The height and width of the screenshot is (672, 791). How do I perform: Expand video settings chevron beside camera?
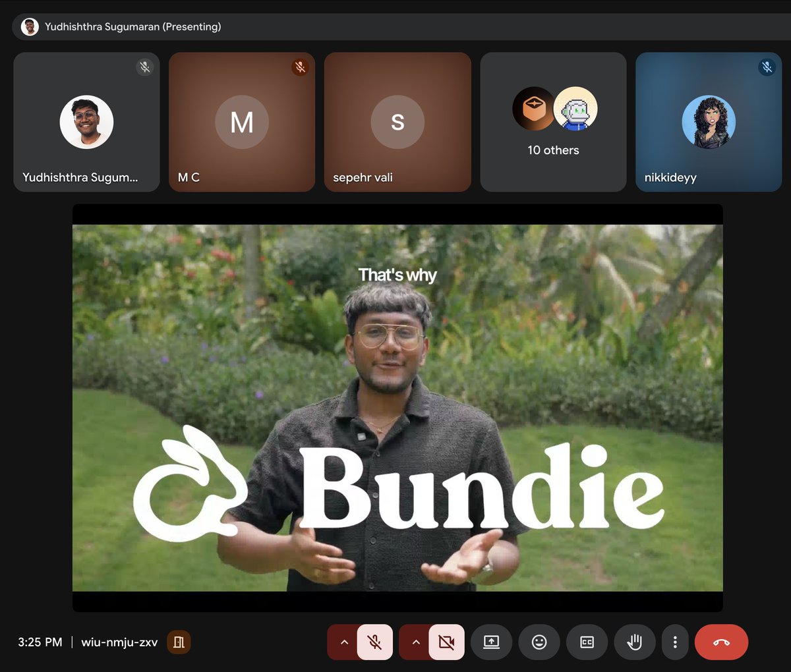click(x=415, y=642)
